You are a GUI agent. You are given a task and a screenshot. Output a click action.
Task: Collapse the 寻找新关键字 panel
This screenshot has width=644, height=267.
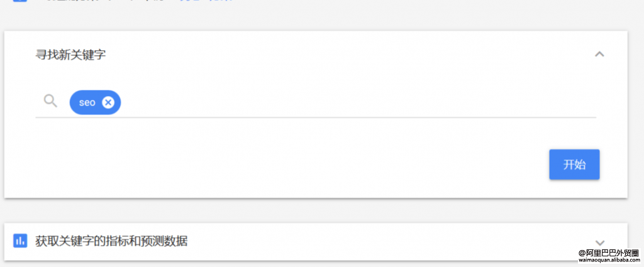pyautogui.click(x=599, y=54)
